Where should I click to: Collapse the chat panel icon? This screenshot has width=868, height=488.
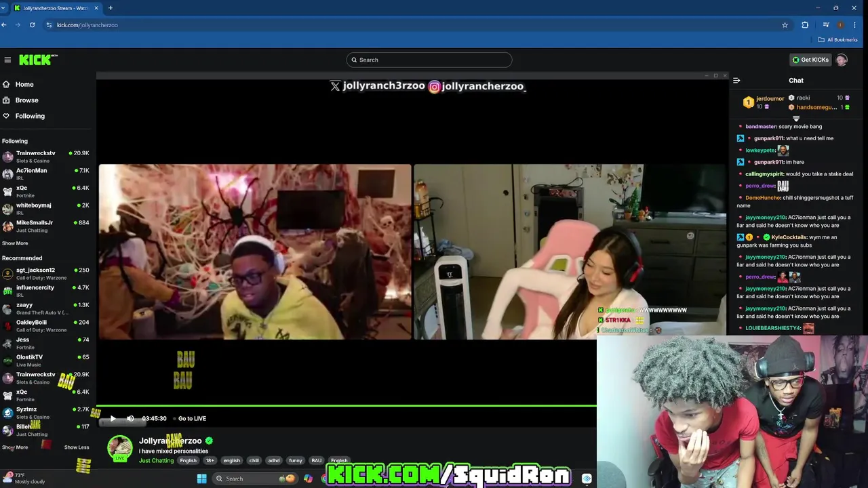coord(736,80)
